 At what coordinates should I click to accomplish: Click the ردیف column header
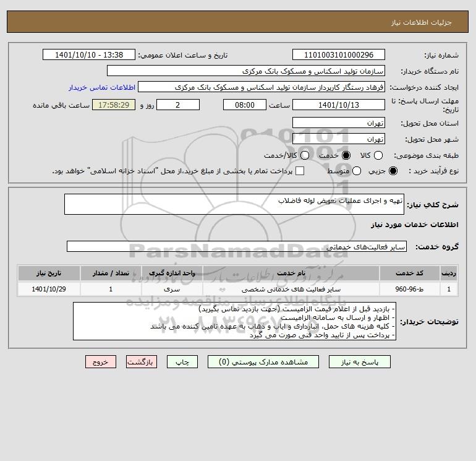coord(449,273)
